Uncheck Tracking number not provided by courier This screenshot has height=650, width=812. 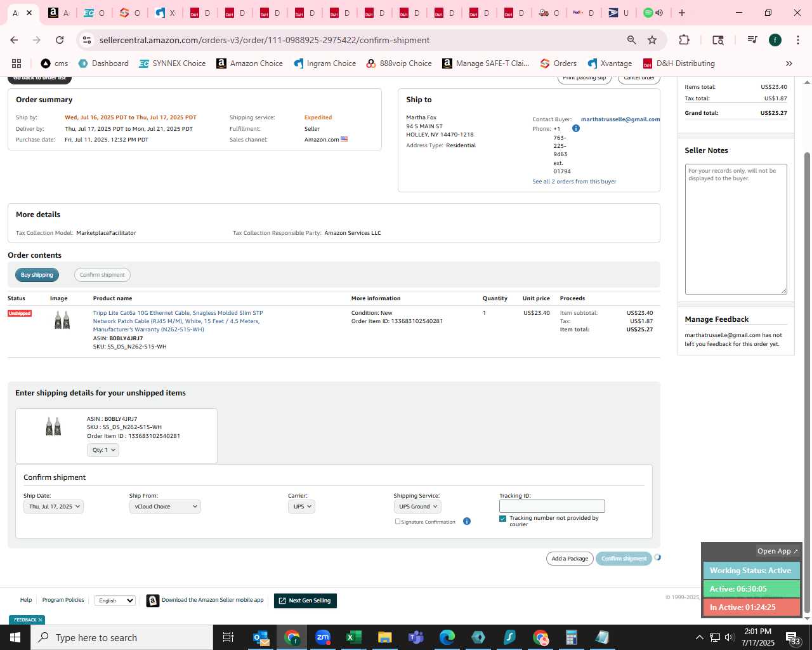[x=503, y=519]
